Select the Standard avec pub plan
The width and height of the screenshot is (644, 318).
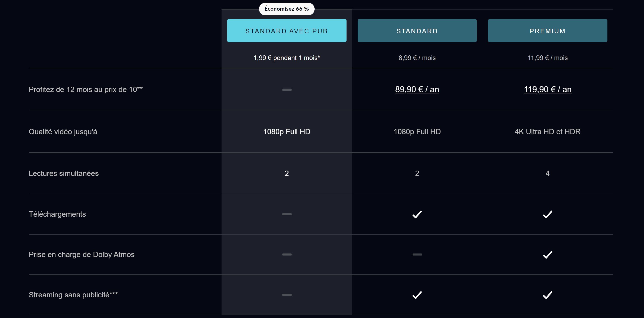287,31
